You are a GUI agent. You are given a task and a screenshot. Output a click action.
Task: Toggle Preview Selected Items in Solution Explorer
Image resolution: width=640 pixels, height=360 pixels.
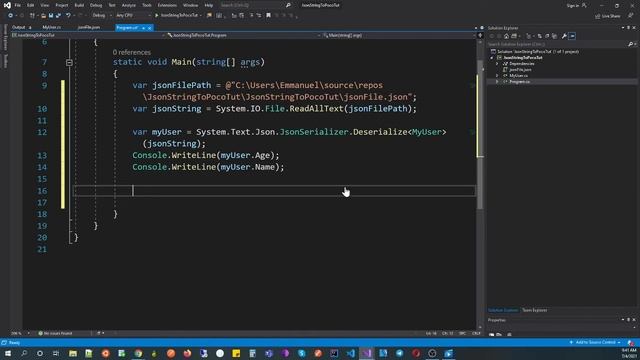click(572, 36)
